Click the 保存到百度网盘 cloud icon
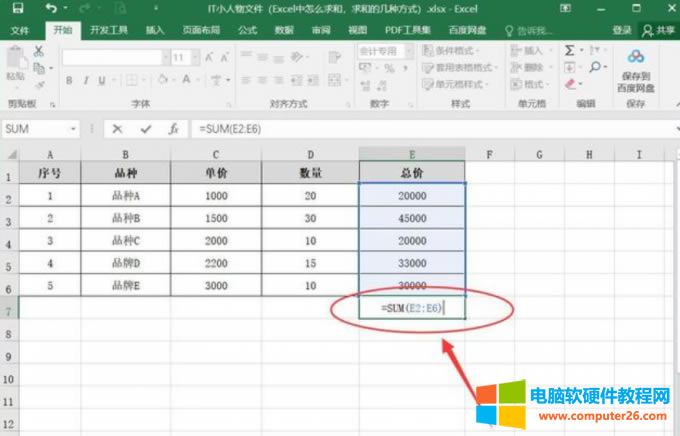Image resolution: width=680 pixels, height=436 pixels. [635, 57]
